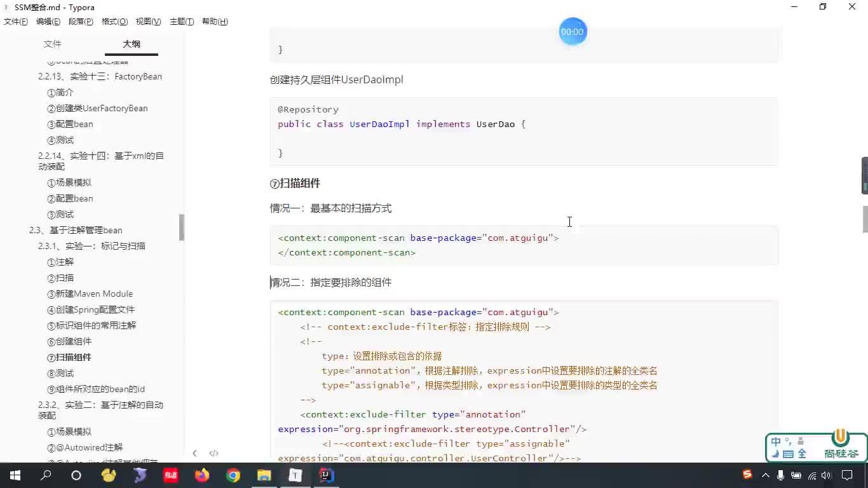Open the yellow duck app on taskbar
This screenshot has width=868, height=488.
[109, 475]
